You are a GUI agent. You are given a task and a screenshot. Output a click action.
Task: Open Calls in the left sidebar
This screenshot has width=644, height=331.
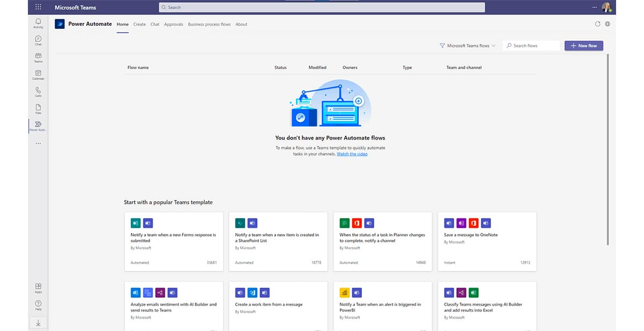tap(38, 92)
